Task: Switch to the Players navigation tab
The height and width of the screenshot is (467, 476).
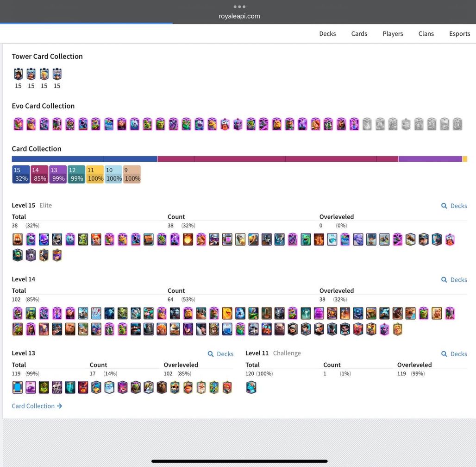Action: click(393, 34)
